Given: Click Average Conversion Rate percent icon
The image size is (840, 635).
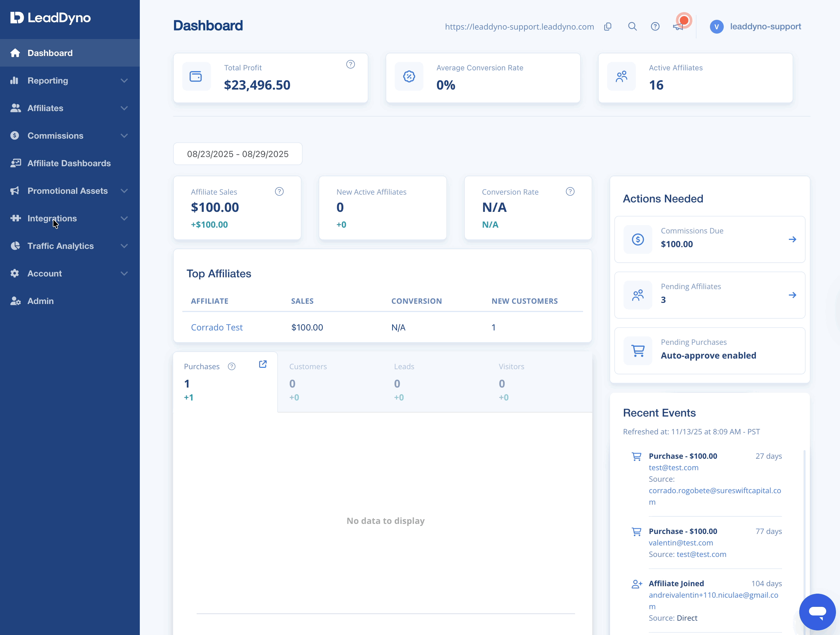Looking at the screenshot, I should pyautogui.click(x=409, y=76).
